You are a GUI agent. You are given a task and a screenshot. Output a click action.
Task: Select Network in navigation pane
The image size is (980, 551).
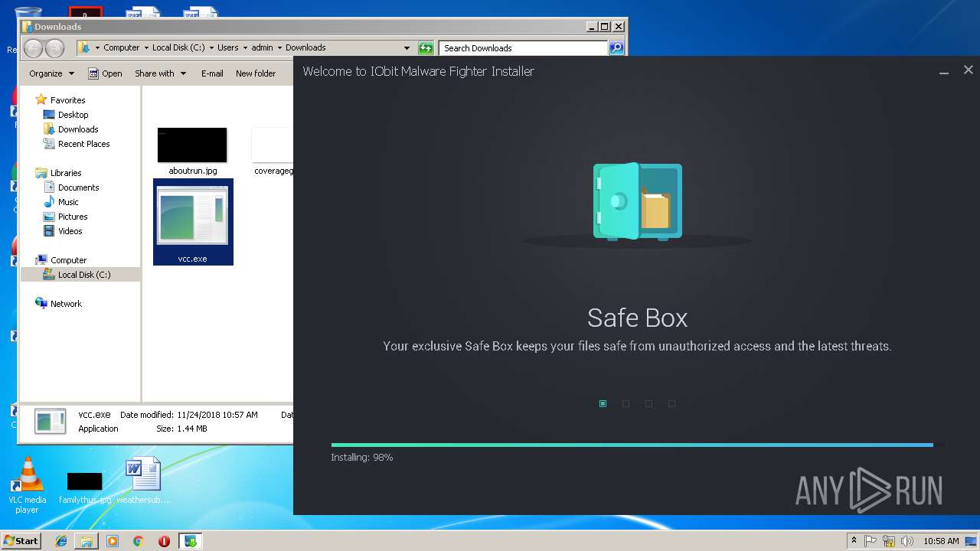pyautogui.click(x=66, y=304)
